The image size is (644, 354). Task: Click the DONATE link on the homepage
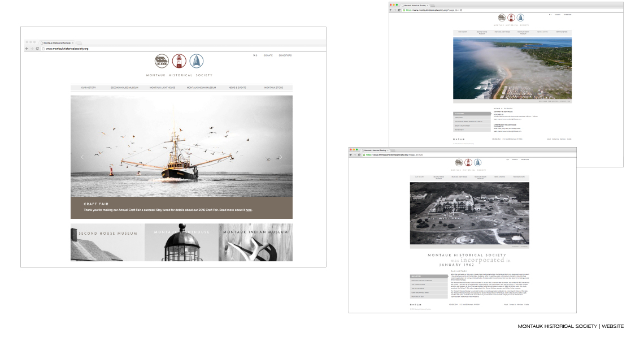(268, 55)
